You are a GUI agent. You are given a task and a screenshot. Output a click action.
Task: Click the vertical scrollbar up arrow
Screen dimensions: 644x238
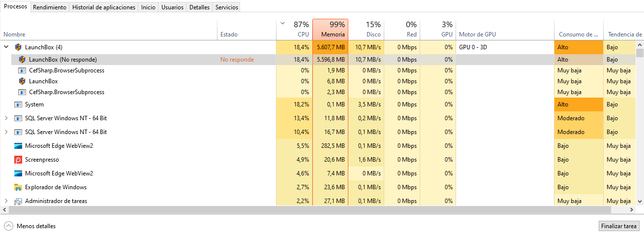(640, 44)
